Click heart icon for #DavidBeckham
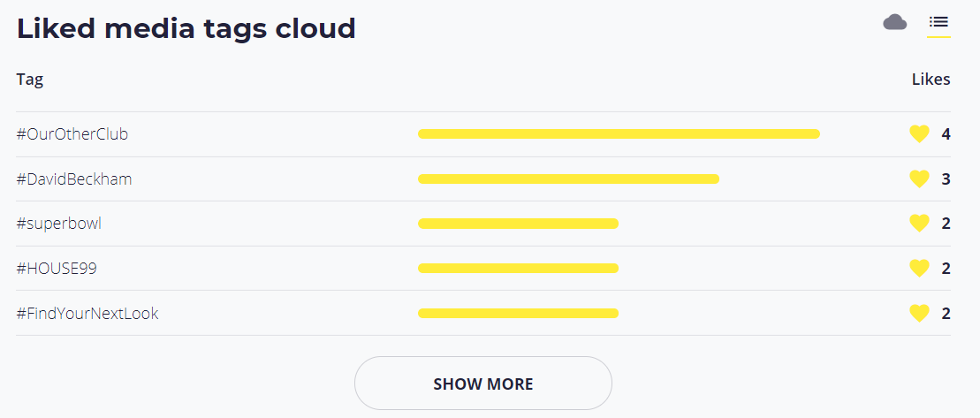The height and width of the screenshot is (418, 980). click(x=919, y=179)
